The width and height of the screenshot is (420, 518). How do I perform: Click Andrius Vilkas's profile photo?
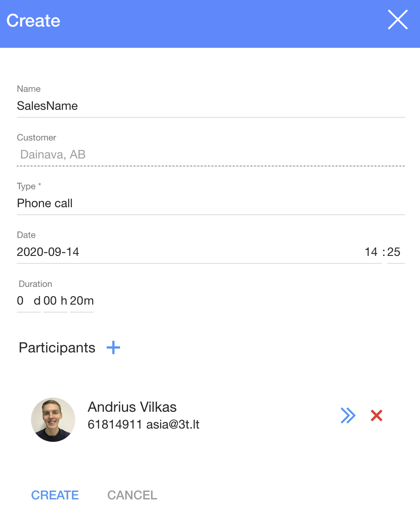tap(53, 419)
